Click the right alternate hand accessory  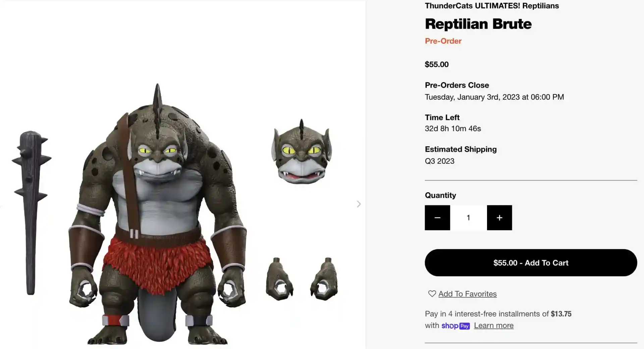324,279
